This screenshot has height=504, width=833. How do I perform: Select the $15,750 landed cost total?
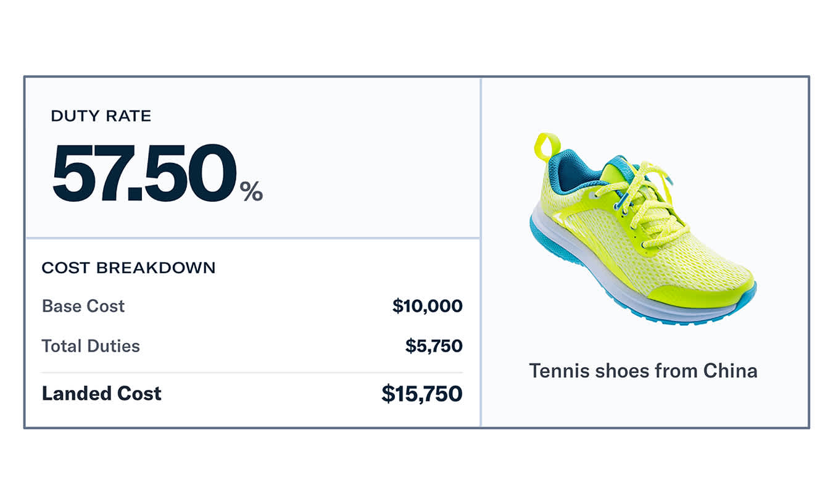pos(422,394)
